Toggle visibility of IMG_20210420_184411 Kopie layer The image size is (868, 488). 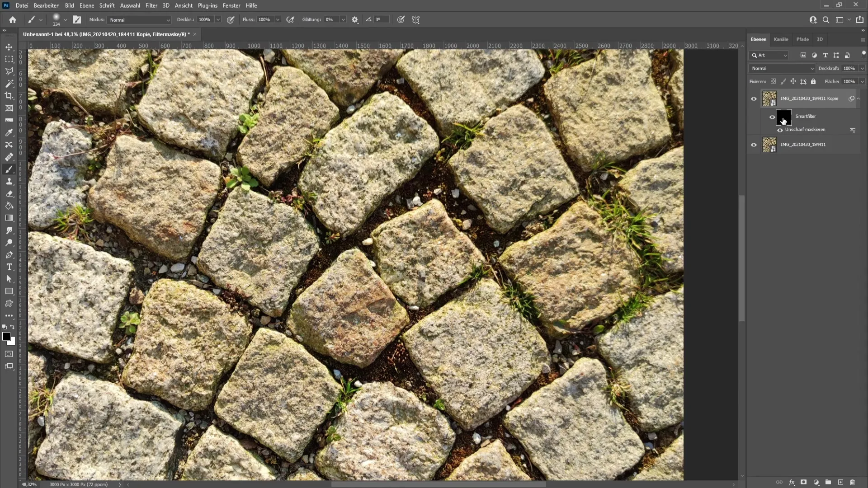tap(754, 99)
